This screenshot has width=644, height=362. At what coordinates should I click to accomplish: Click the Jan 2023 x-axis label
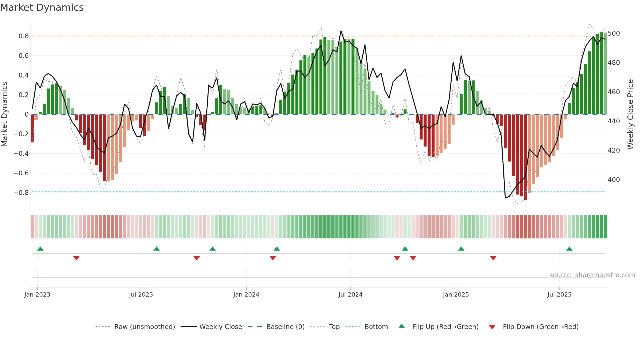click(x=37, y=294)
